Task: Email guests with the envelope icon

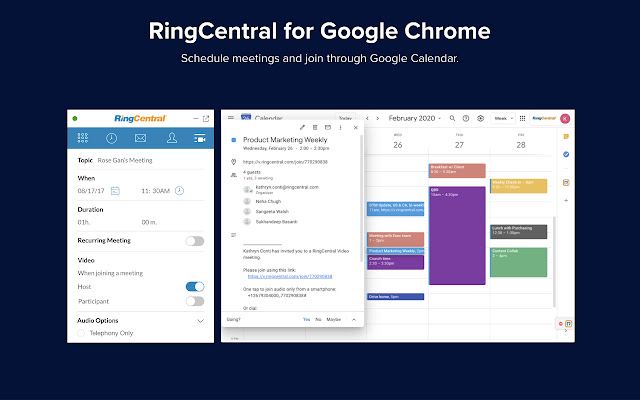Action: click(x=328, y=127)
